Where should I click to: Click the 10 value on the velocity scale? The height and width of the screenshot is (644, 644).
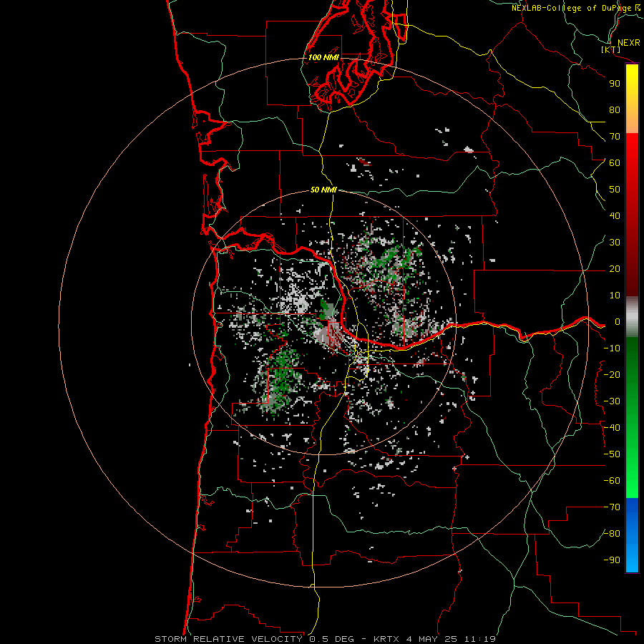pos(615,296)
